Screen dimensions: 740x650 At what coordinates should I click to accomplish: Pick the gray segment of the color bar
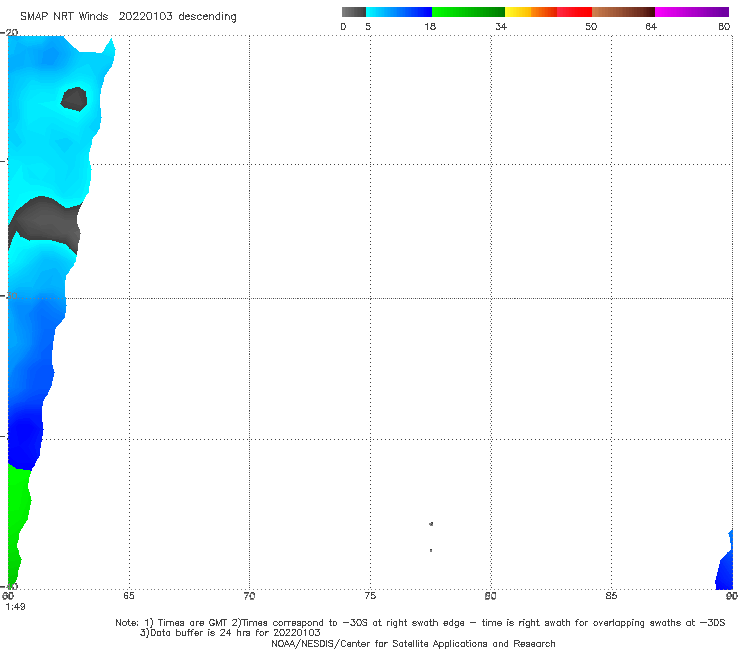coord(353,12)
